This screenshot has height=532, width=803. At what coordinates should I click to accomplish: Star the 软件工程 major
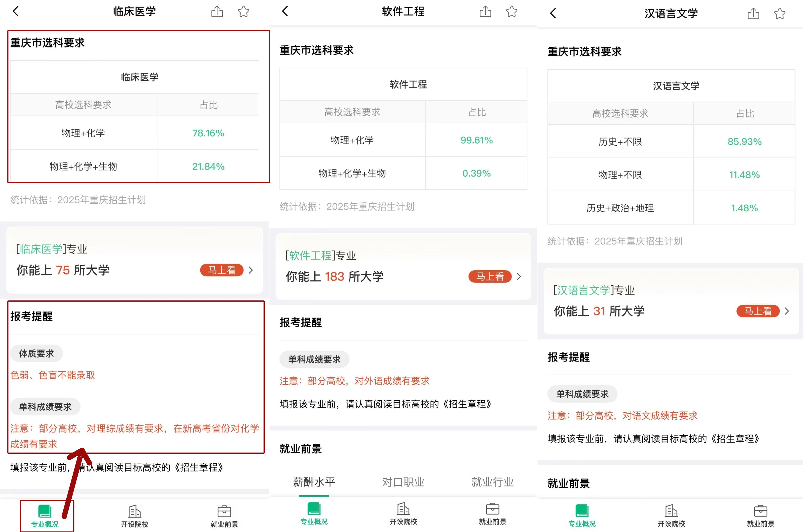pos(512,12)
